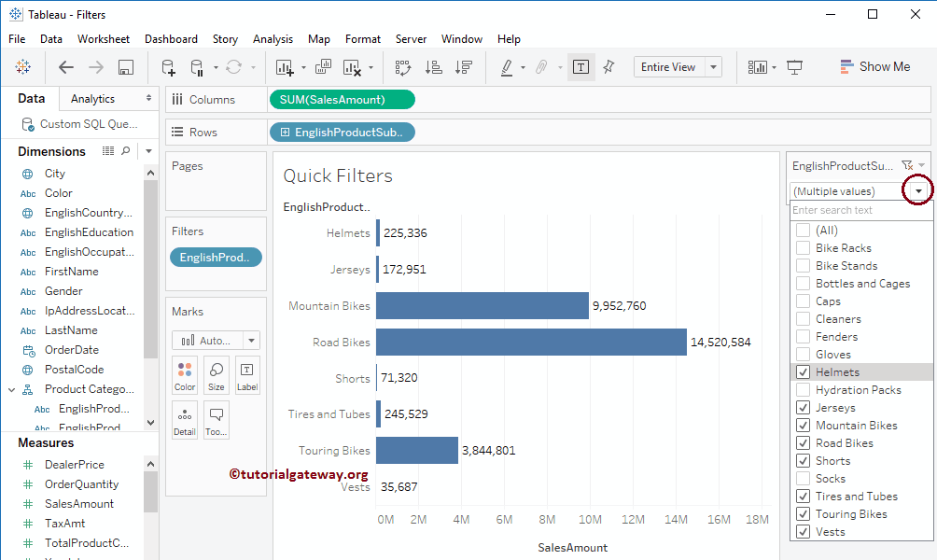Image resolution: width=937 pixels, height=560 pixels.
Task: Click the Dimensions list scrollbar down arrow
Action: [x=150, y=423]
